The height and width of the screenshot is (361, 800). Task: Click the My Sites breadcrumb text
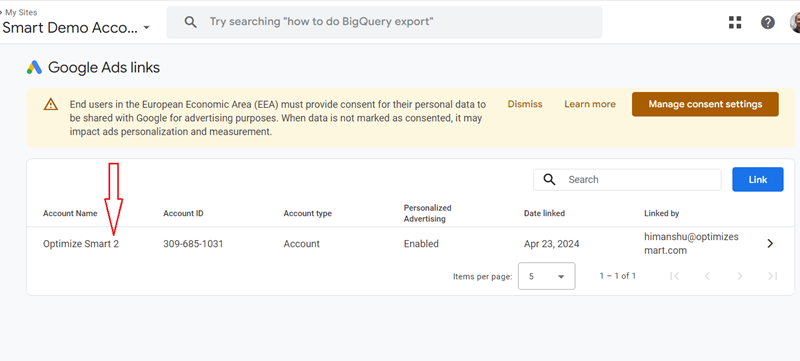[x=21, y=12]
